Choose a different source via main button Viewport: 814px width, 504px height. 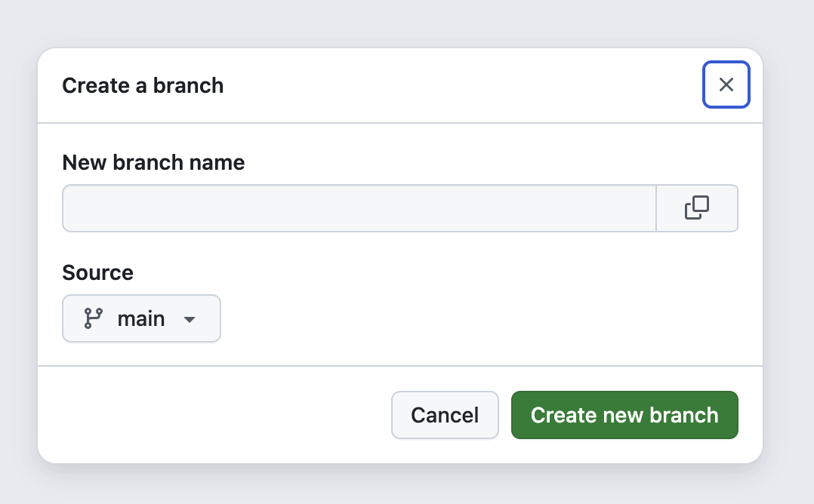click(141, 318)
